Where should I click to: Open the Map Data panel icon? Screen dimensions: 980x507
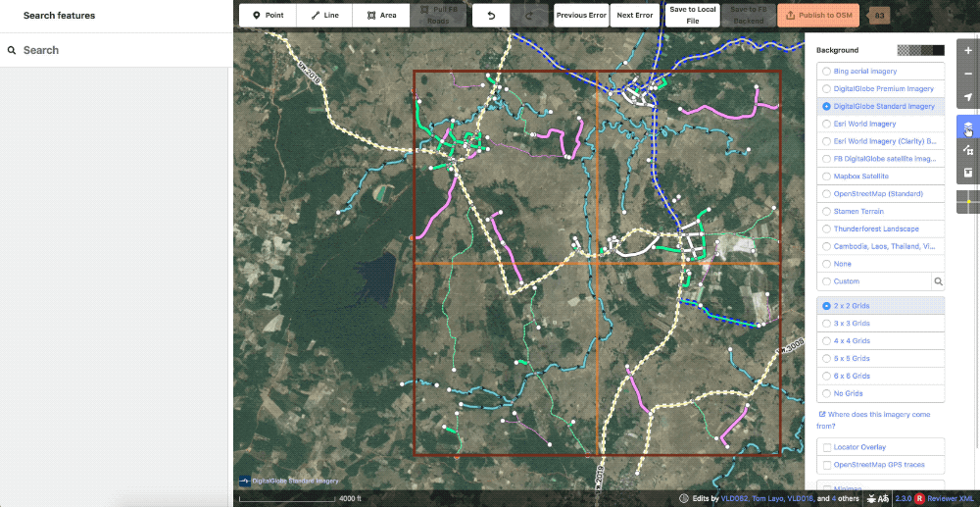click(x=968, y=150)
